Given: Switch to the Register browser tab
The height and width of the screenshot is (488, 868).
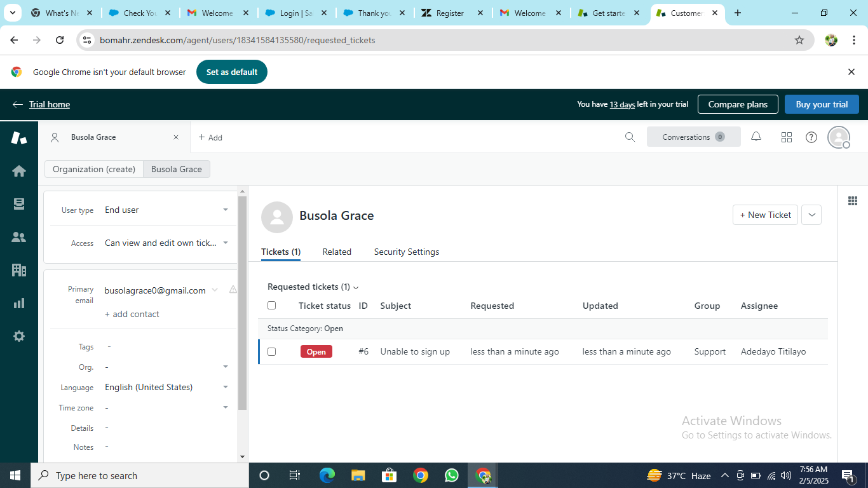Looking at the screenshot, I should click(x=452, y=13).
